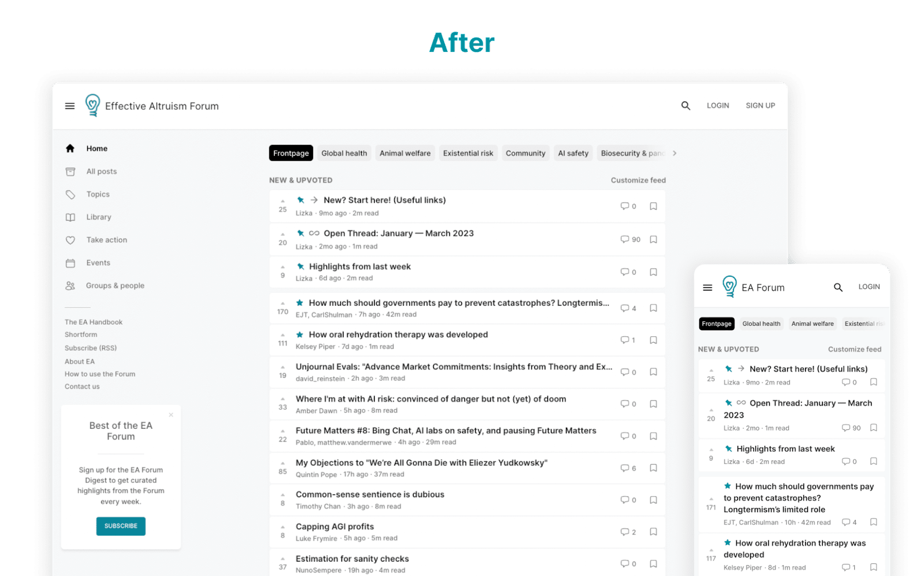Open comments on mobile Open Thread post showing 90
The height and width of the screenshot is (576, 924).
(851, 428)
